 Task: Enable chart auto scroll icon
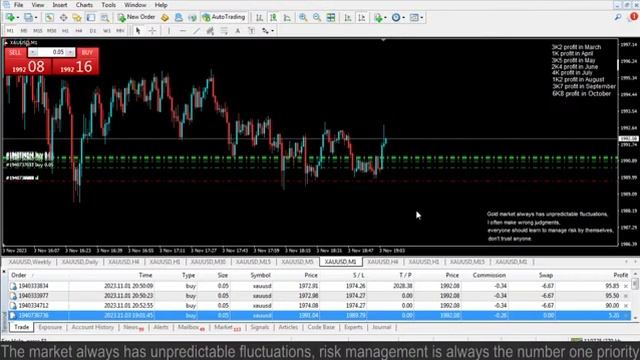tap(348, 18)
